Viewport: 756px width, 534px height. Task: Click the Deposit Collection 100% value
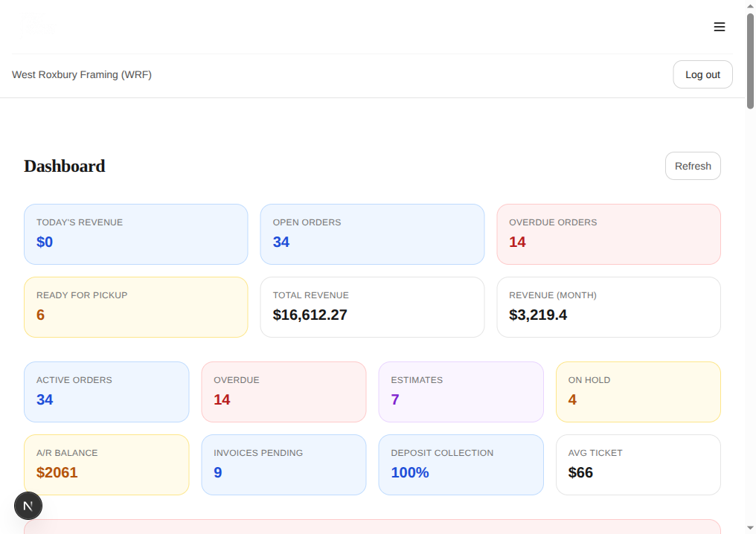pos(409,472)
